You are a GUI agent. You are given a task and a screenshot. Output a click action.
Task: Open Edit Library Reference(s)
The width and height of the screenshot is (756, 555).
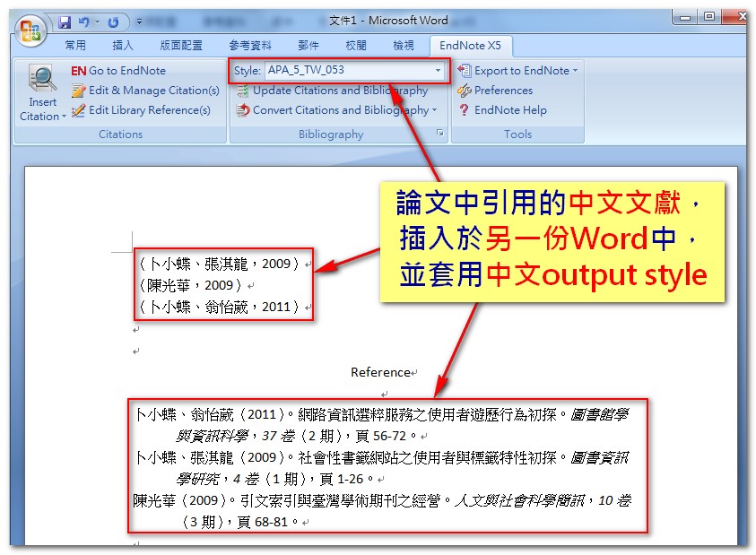tap(150, 110)
